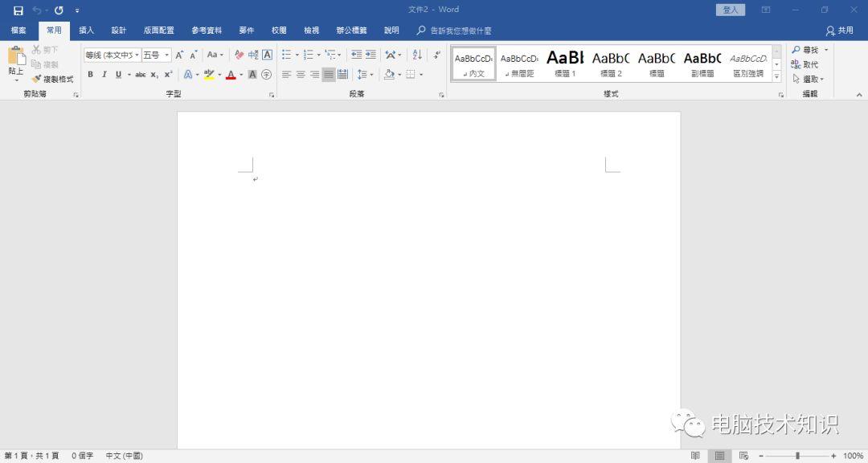Open the font dialog launcher in 字型 group
868x463 pixels.
click(x=272, y=96)
